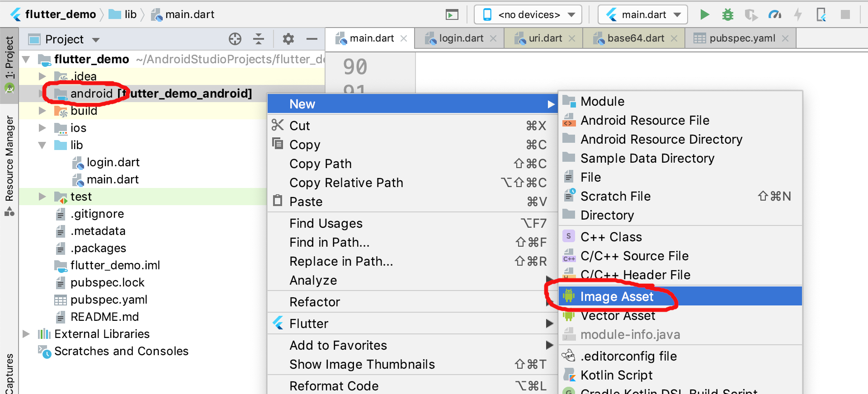
Task: Toggle the 1: Project side tab
Action: [9, 65]
